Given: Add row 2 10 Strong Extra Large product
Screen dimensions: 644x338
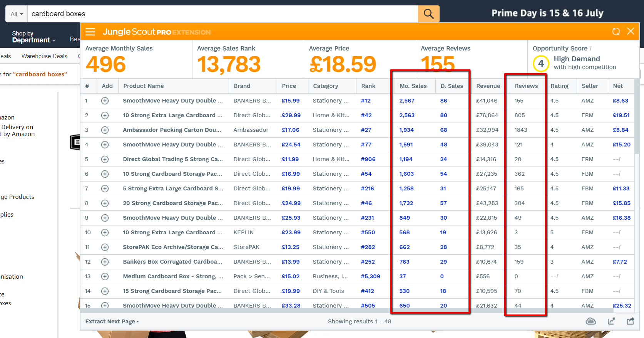Looking at the screenshot, I should pyautogui.click(x=105, y=115).
